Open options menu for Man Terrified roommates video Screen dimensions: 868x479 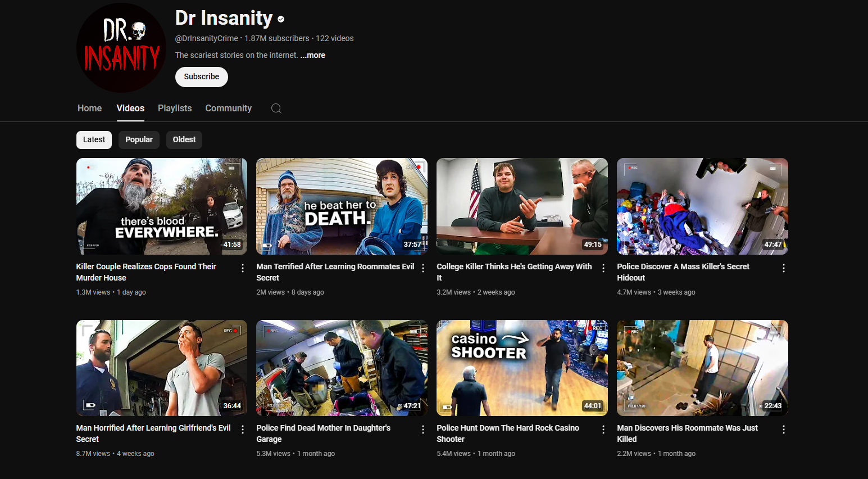click(x=423, y=268)
